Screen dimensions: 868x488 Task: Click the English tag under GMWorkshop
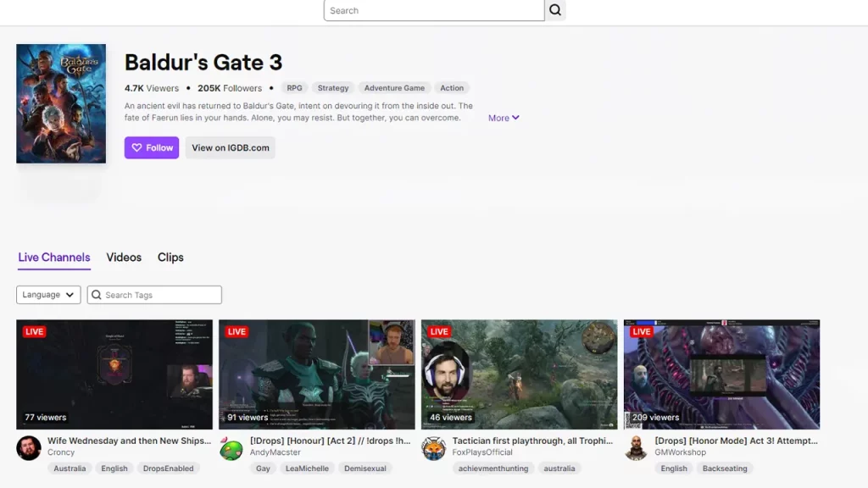(x=674, y=468)
